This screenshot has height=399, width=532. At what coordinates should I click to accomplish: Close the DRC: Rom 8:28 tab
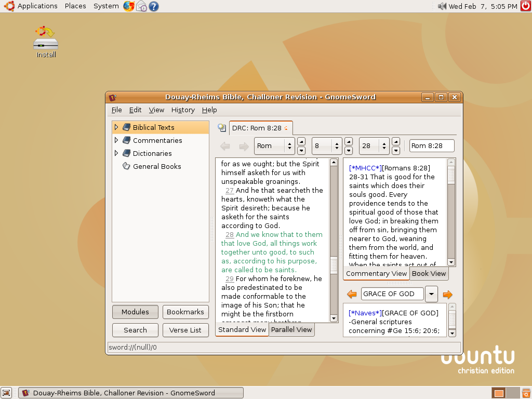coord(286,128)
